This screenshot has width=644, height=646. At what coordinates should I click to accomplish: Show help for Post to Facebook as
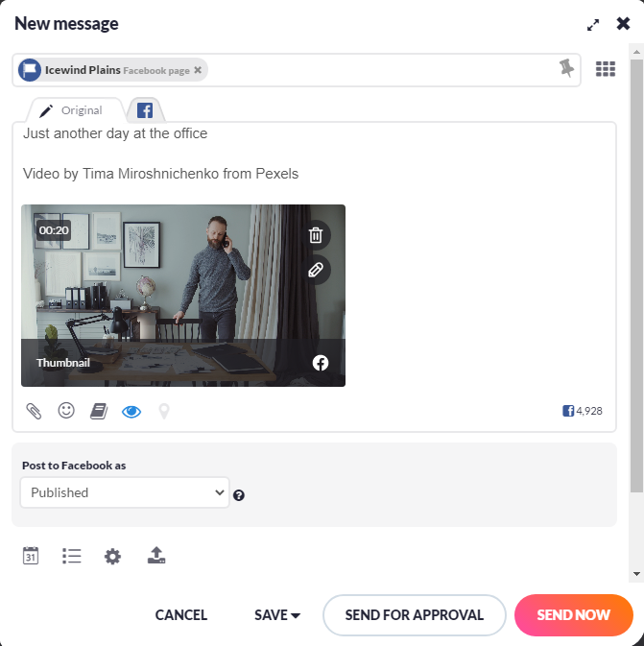[239, 495]
